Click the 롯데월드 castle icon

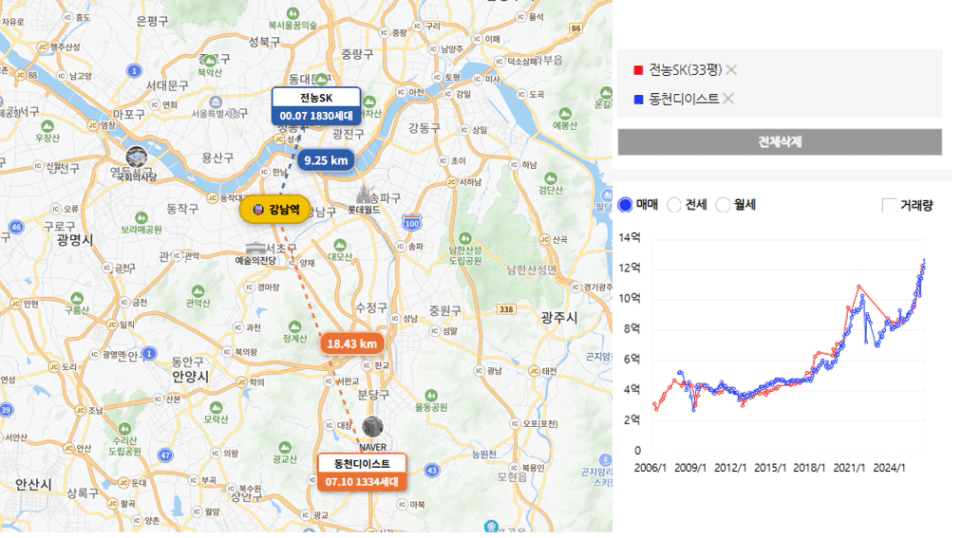coord(365,194)
